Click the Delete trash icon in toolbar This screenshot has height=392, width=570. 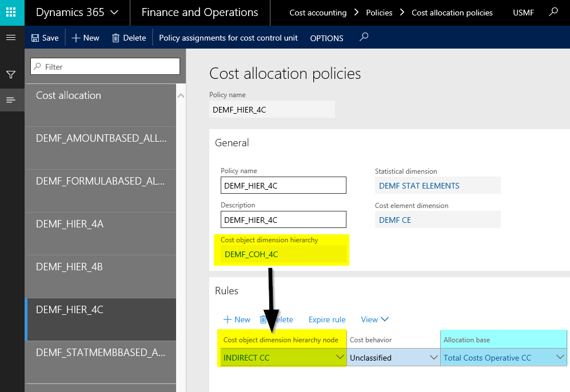116,38
